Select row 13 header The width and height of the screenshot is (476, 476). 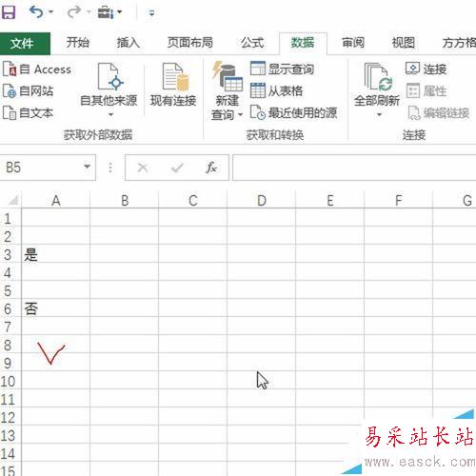(10, 435)
